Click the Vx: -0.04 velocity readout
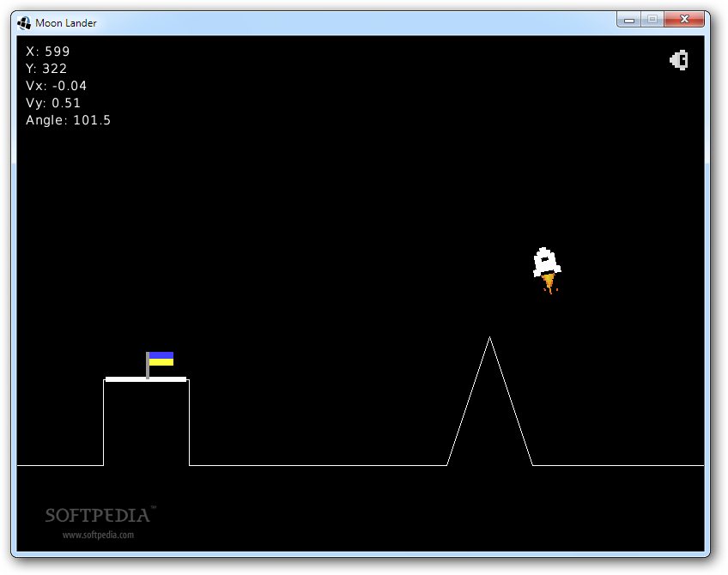Screen dimensions: 728x575 (56, 85)
